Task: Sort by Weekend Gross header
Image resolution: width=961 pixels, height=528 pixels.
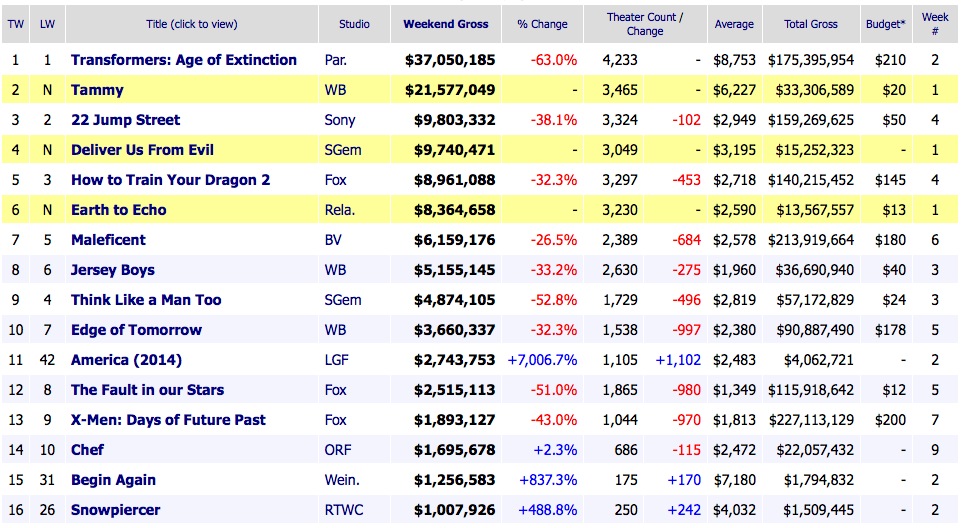Action: click(x=446, y=25)
